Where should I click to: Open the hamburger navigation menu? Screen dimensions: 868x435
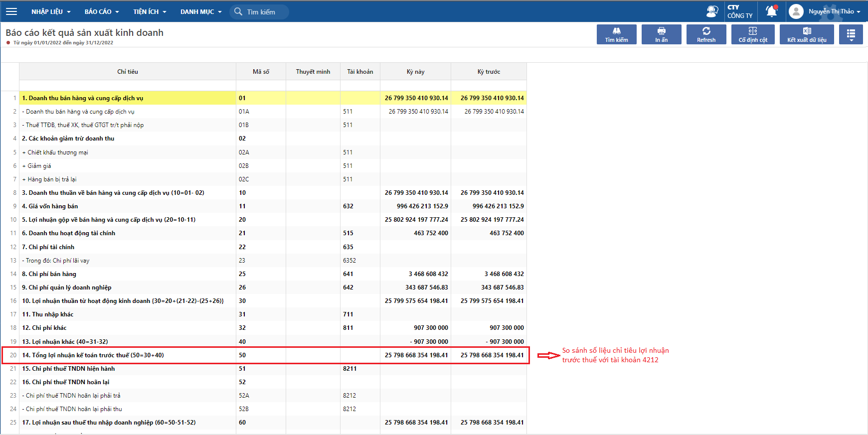11,11
